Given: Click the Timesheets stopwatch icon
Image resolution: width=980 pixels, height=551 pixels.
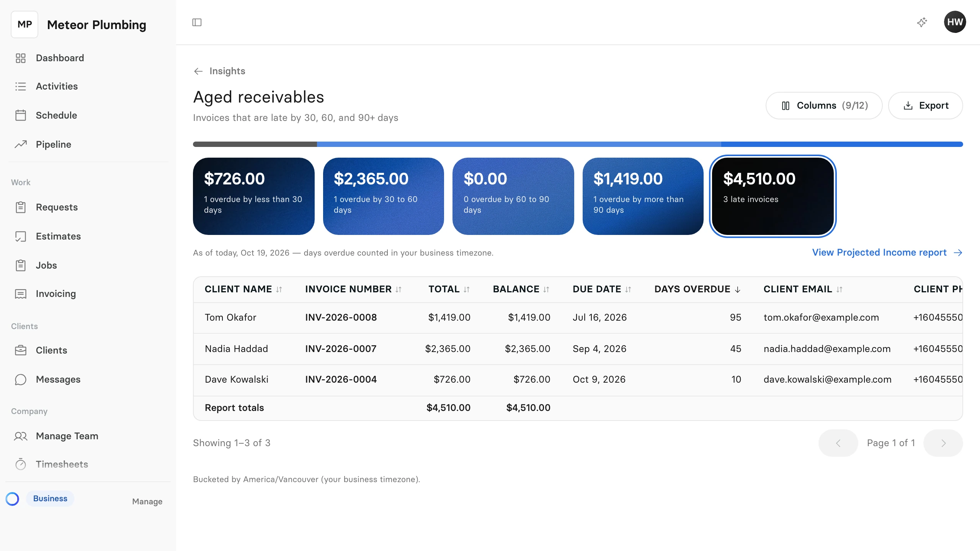Looking at the screenshot, I should pyautogui.click(x=21, y=465).
